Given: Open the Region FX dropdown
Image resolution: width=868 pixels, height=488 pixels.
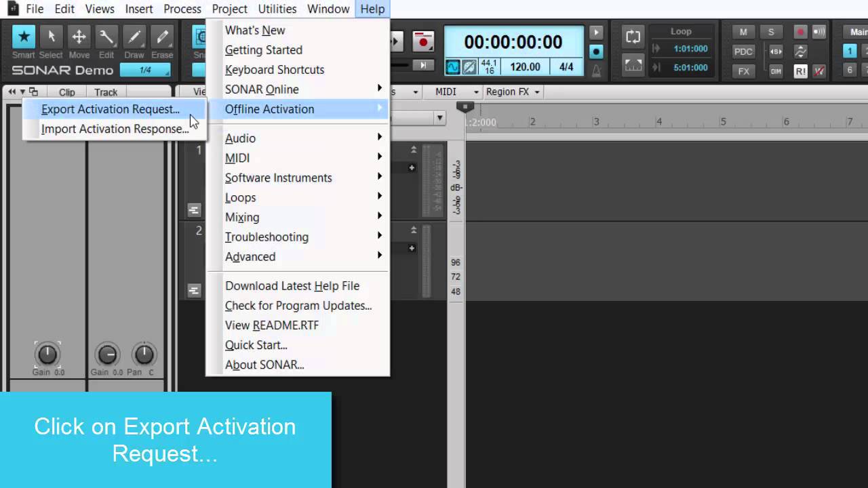Looking at the screenshot, I should [x=513, y=91].
